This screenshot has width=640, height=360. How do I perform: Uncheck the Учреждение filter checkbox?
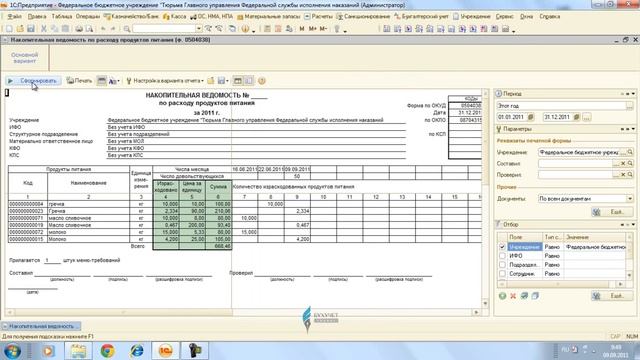coord(502,247)
